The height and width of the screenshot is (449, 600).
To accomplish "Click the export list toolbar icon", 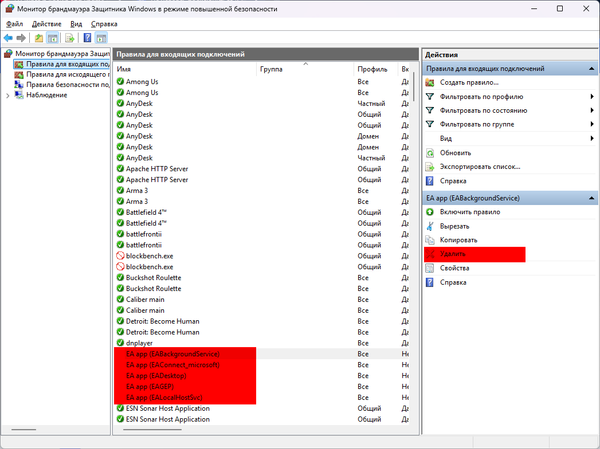I will click(69, 38).
